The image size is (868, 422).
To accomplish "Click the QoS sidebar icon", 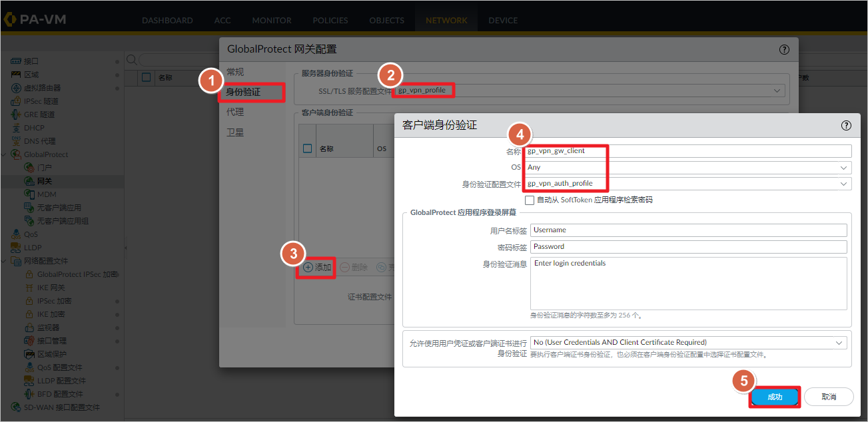I will point(16,234).
